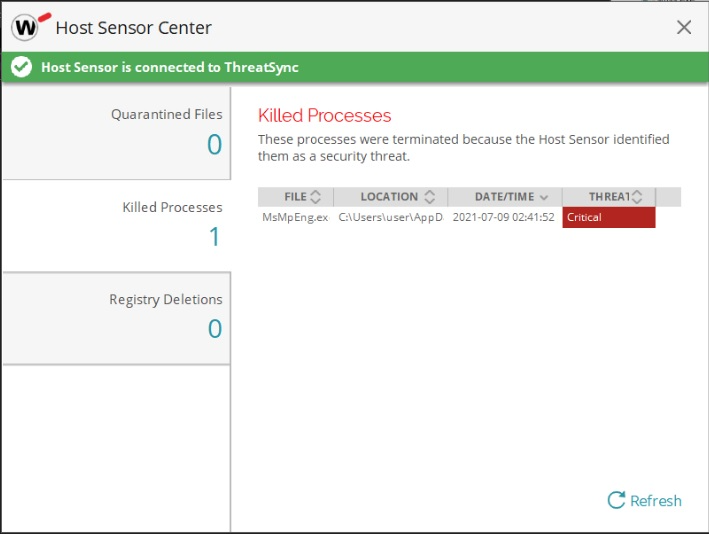This screenshot has height=534, width=710.
Task: Close the Host Sensor Center window
Action: [x=684, y=27]
